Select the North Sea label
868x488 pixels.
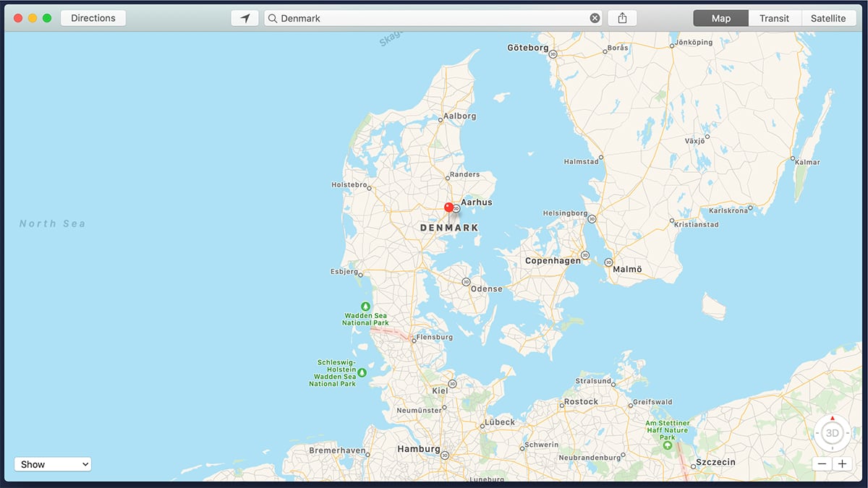[52, 224]
